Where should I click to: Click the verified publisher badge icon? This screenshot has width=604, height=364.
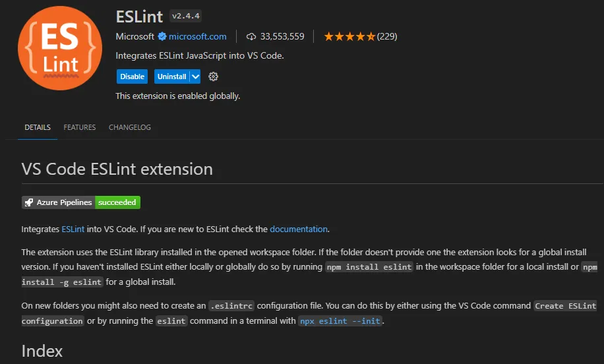coord(162,36)
